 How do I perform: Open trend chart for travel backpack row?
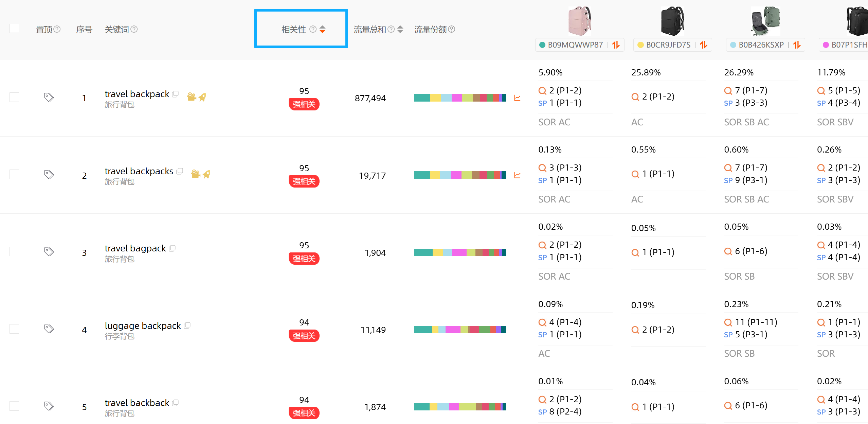pos(517,98)
